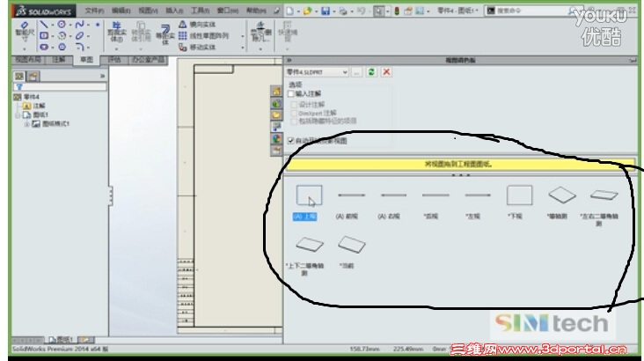Viewport: 644px width, 361px height.
Task: Open the PropertyManager tab icon
Action: pyautogui.click(x=33, y=76)
